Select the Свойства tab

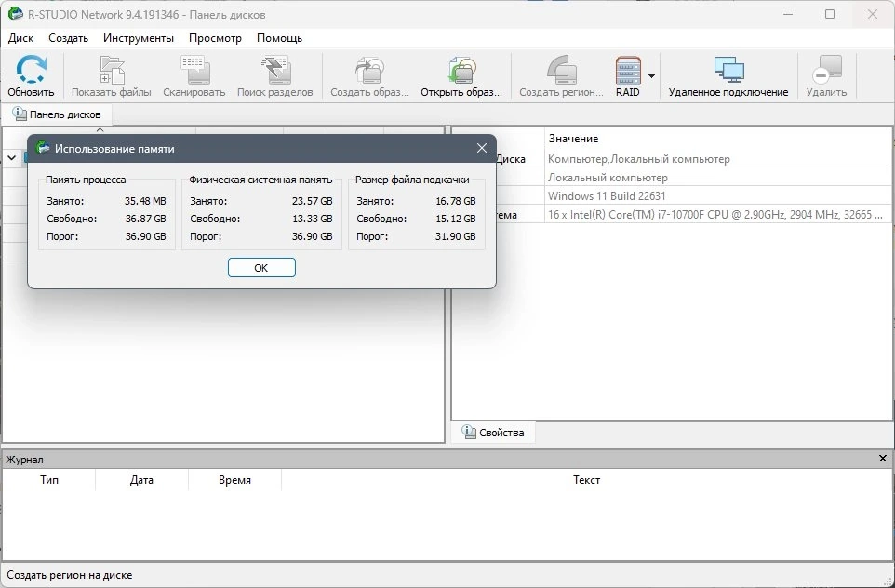tap(493, 432)
